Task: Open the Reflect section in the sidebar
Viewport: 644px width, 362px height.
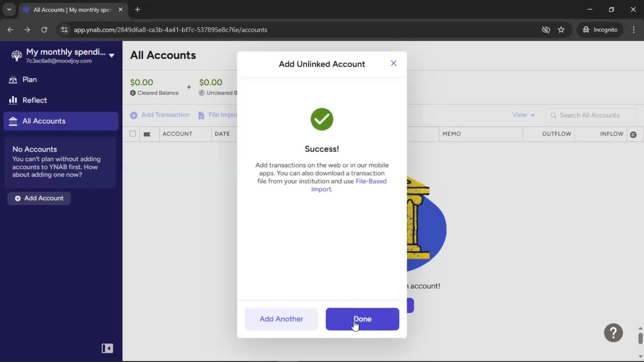Action: 61,100
